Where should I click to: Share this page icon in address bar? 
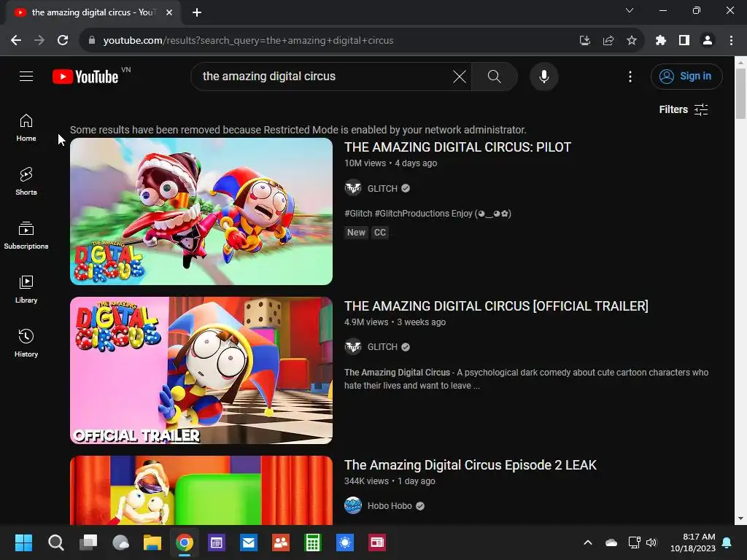pyautogui.click(x=608, y=41)
